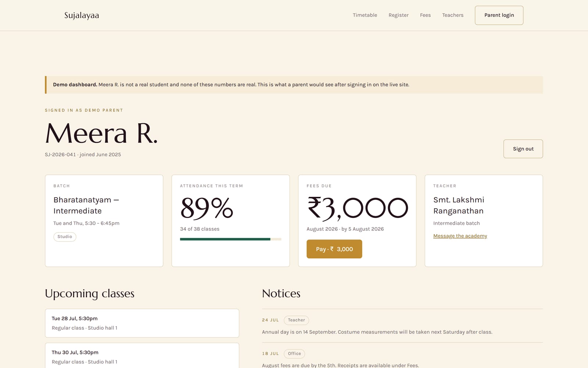Sign out of the demo dashboard

tap(523, 149)
